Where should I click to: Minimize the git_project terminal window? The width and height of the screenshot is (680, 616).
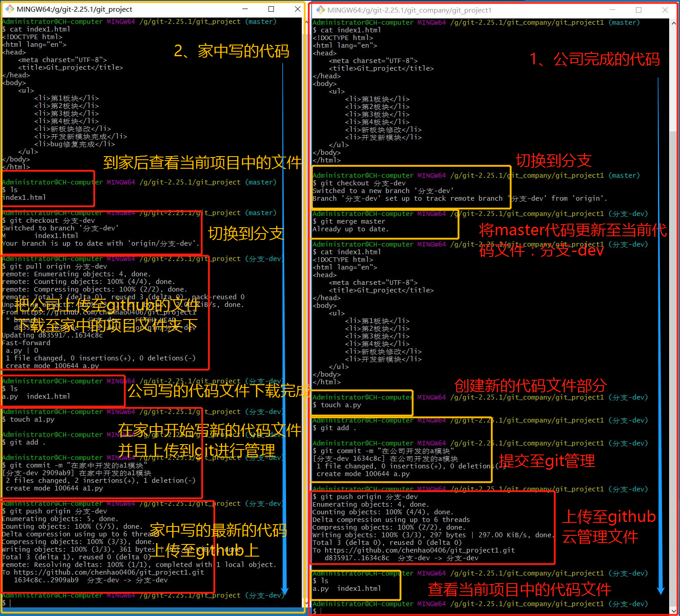tap(245, 9)
